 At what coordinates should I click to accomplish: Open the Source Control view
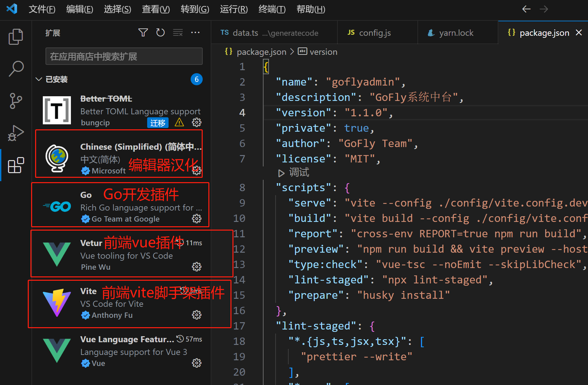pyautogui.click(x=15, y=101)
